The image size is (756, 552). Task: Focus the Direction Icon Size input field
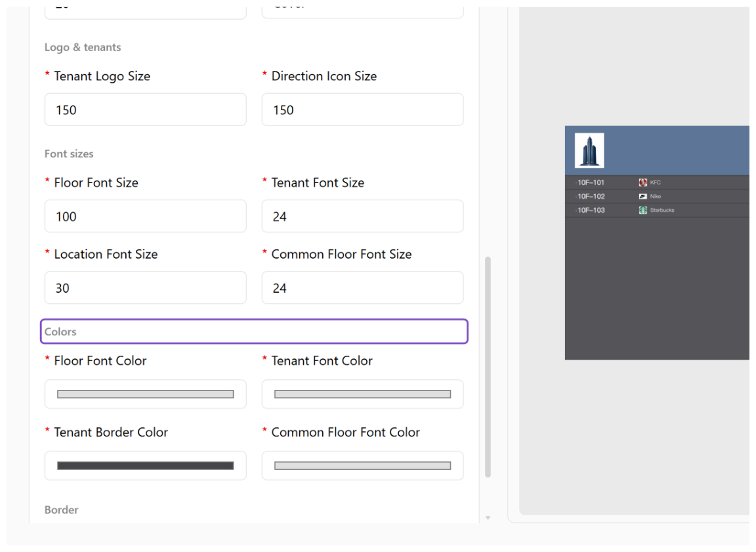[x=362, y=110]
